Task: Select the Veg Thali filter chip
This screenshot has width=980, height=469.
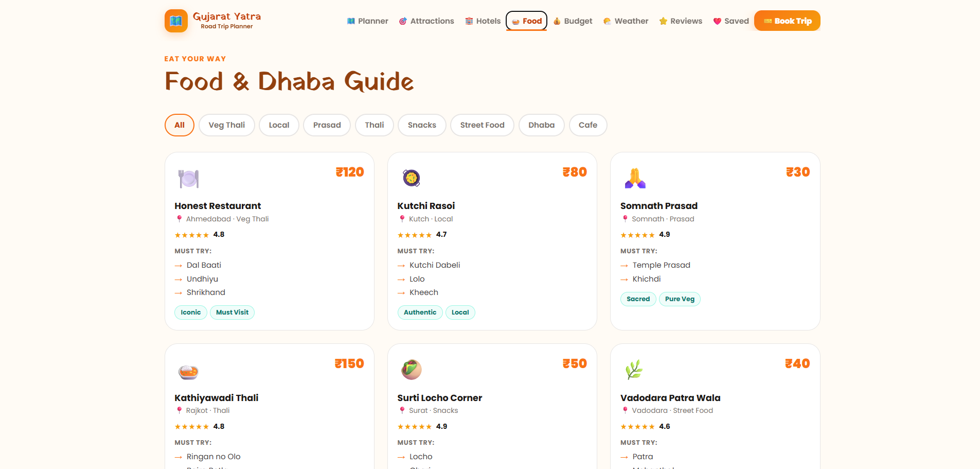Action: point(226,125)
